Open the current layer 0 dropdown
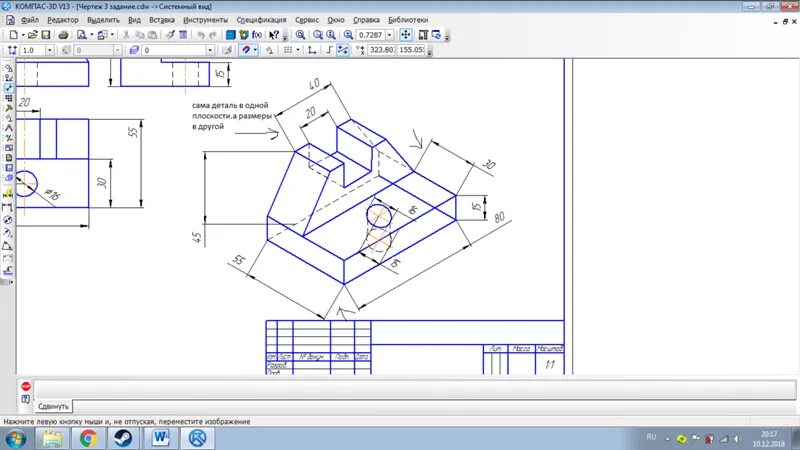This screenshot has width=800, height=450. click(x=210, y=50)
